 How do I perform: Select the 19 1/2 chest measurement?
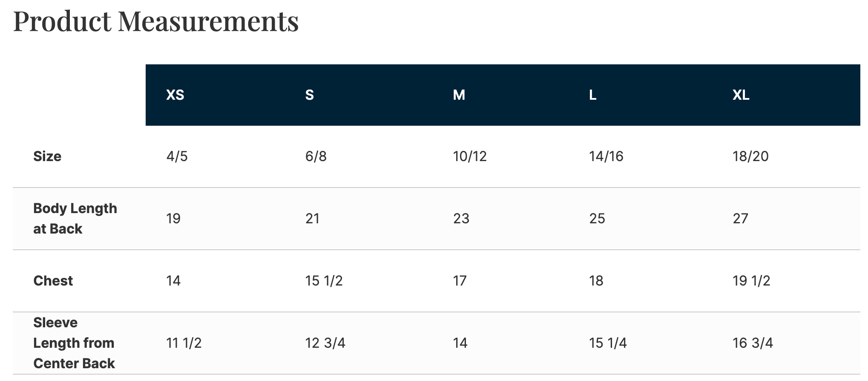coord(751,281)
